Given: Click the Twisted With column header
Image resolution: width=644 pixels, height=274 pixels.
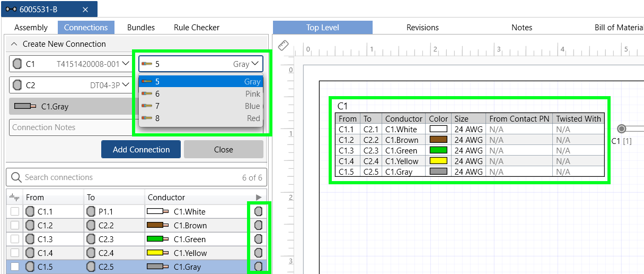Looking at the screenshot, I should pyautogui.click(x=578, y=119).
